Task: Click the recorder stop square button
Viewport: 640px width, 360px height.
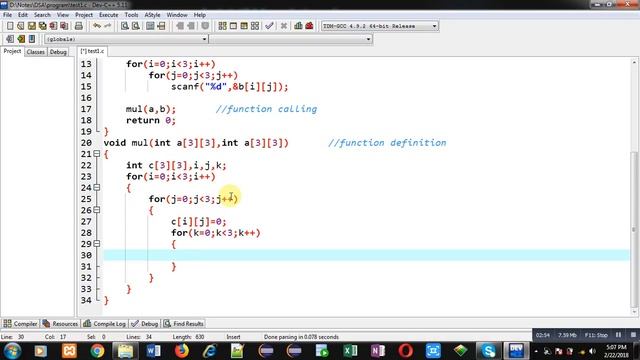Action: click(x=633, y=335)
